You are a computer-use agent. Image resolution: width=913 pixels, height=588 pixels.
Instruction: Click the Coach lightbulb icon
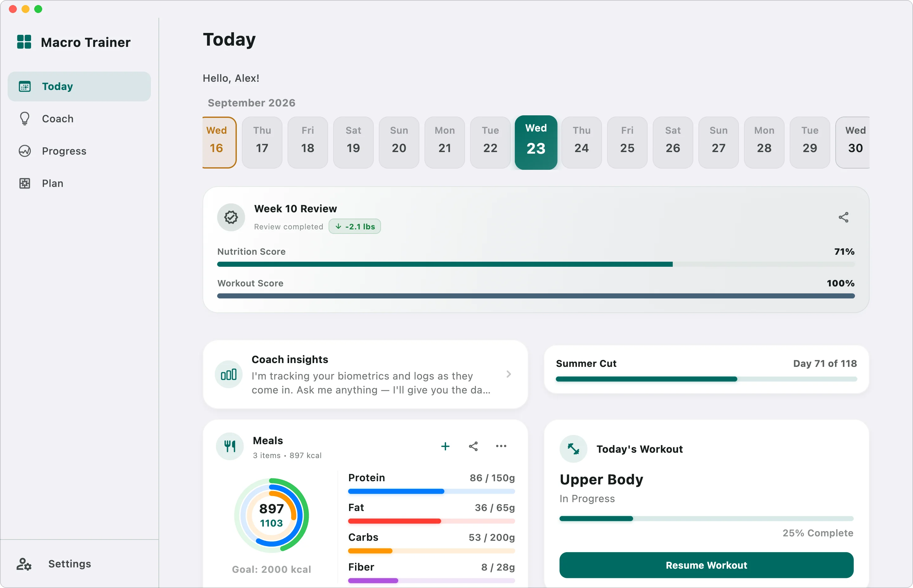click(25, 119)
